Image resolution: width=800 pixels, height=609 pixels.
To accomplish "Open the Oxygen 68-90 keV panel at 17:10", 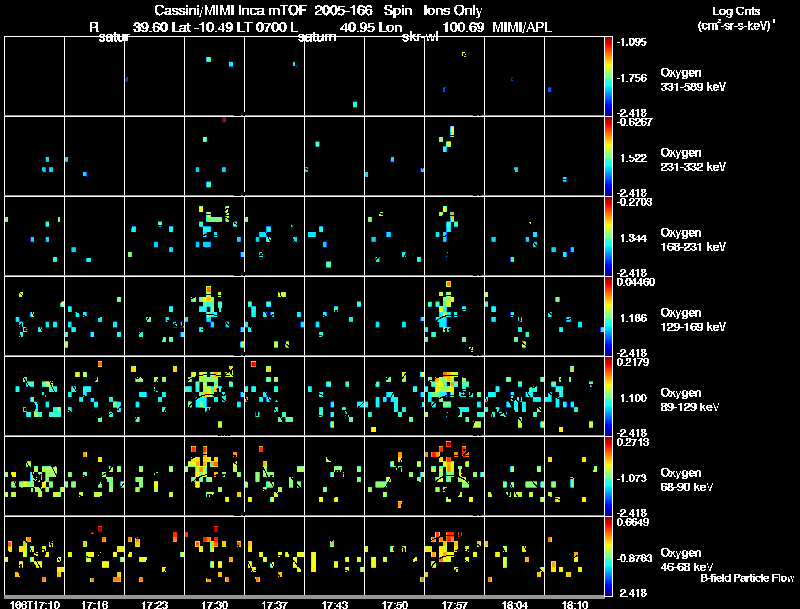I will (34, 476).
